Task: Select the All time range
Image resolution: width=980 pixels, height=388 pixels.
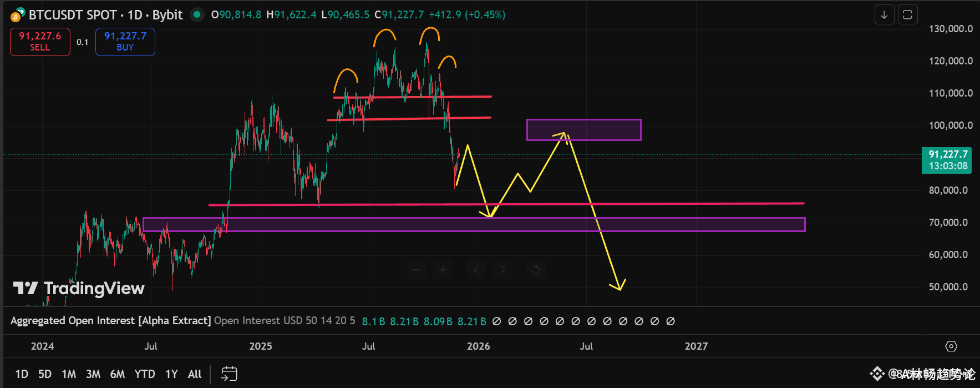Action: click(x=195, y=374)
